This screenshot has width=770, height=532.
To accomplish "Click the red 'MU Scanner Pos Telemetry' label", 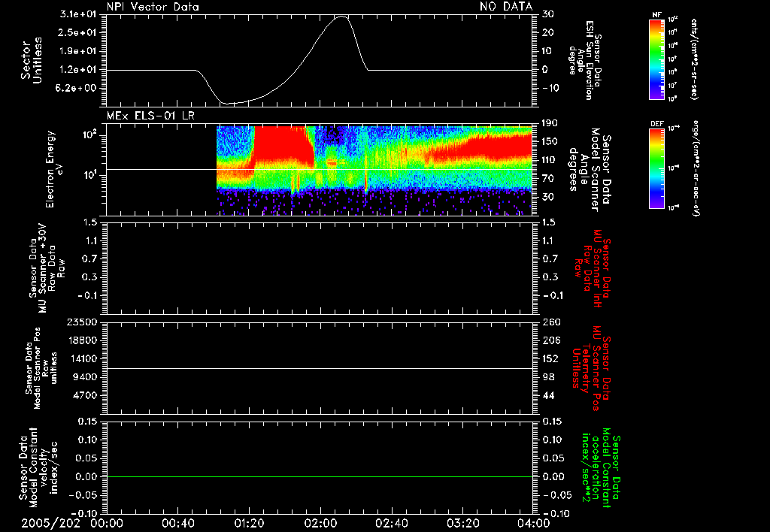I will click(x=591, y=369).
